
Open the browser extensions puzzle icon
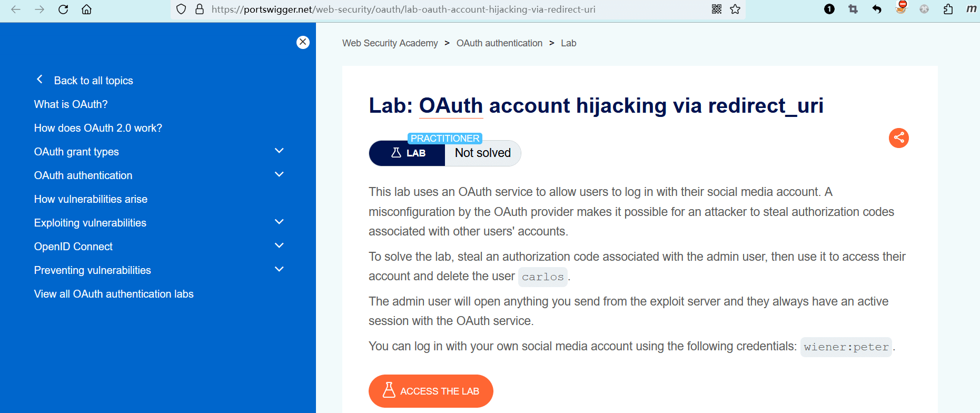pos(948,9)
